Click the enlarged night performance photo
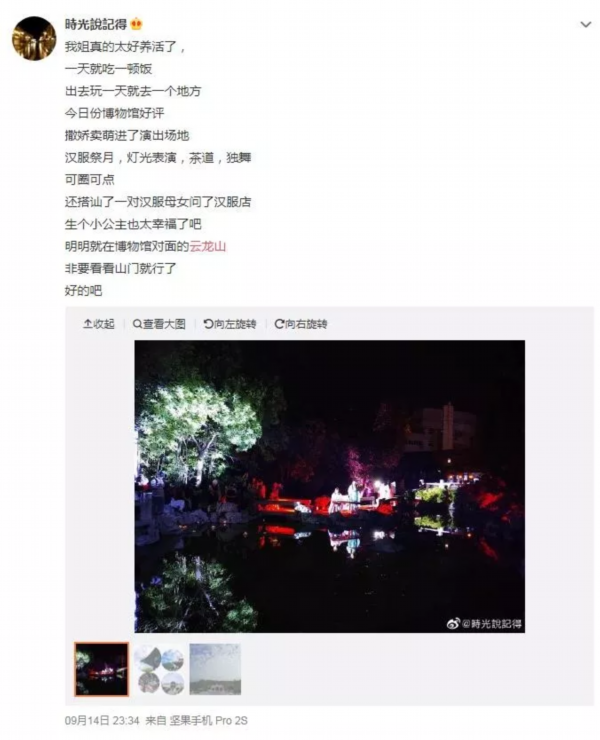The image size is (600, 740). coord(330,486)
